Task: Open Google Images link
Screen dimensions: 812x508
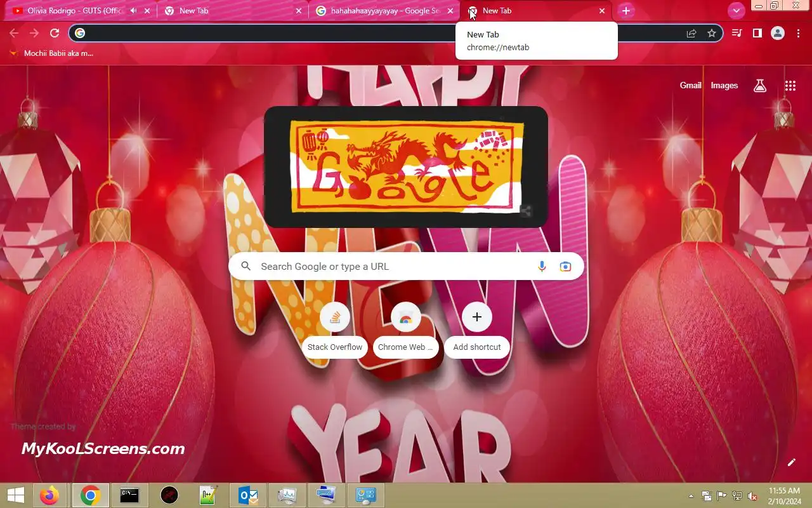Action: point(724,85)
